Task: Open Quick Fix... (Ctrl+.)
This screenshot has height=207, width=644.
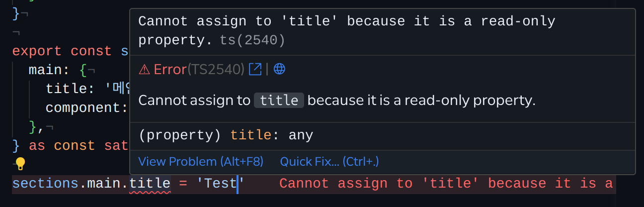Action: point(329,162)
